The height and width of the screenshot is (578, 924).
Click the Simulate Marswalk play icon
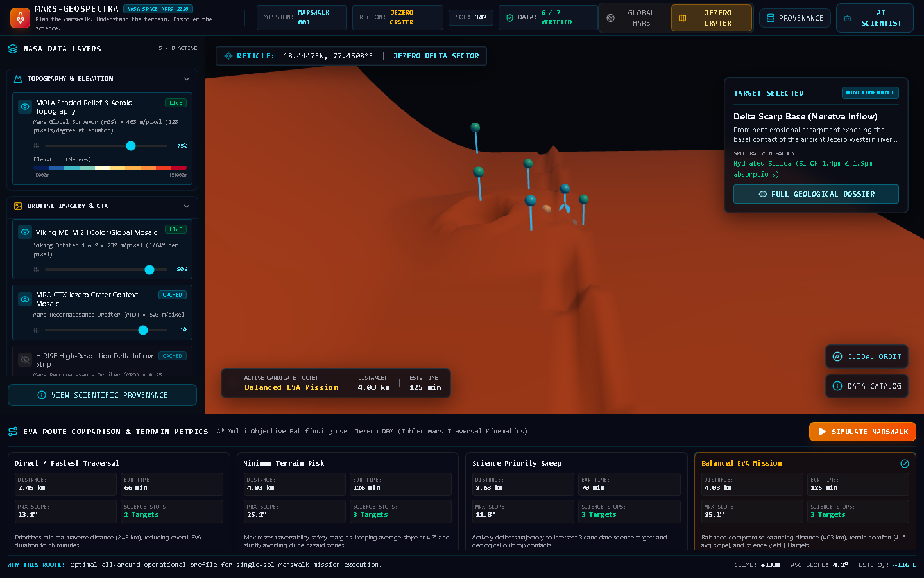pyautogui.click(x=822, y=432)
